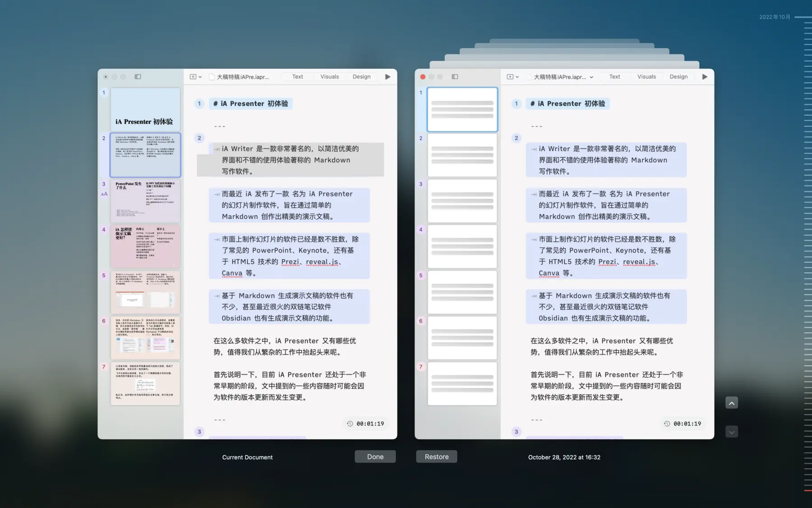Screen dimensions: 812x508
Task: Open the Visuals tab in Current Document window
Action: [x=329, y=77]
